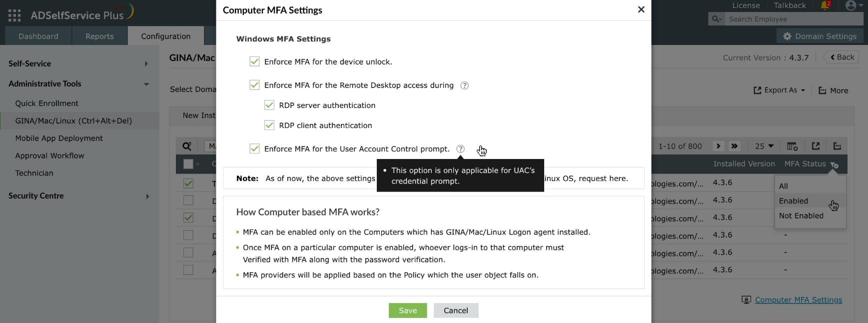The width and height of the screenshot is (868, 323).
Task: Open the Talkback link
Action: [790, 5]
